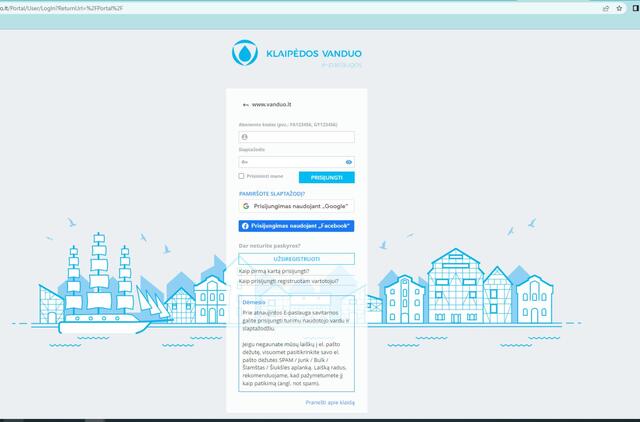Click the Facebook logo icon on the login button

click(x=246, y=226)
